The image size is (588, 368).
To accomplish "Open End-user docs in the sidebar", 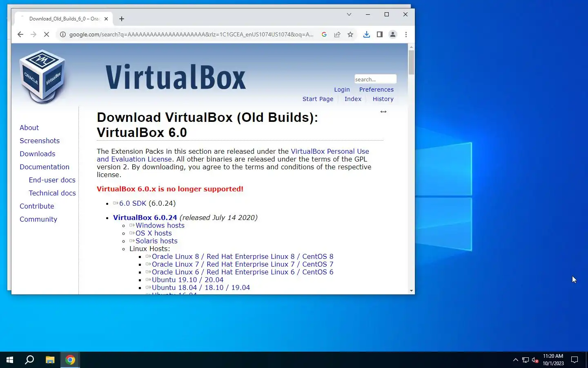I will click(52, 180).
